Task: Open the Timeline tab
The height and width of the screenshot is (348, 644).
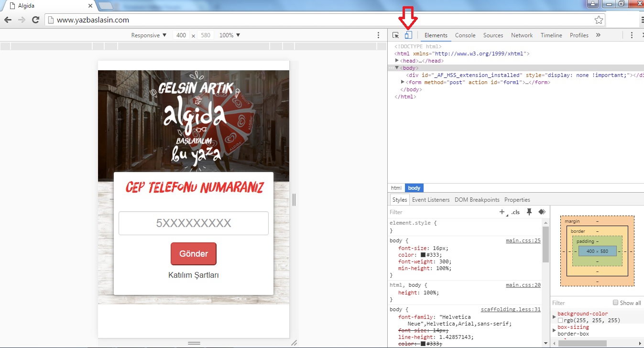Action: point(551,35)
